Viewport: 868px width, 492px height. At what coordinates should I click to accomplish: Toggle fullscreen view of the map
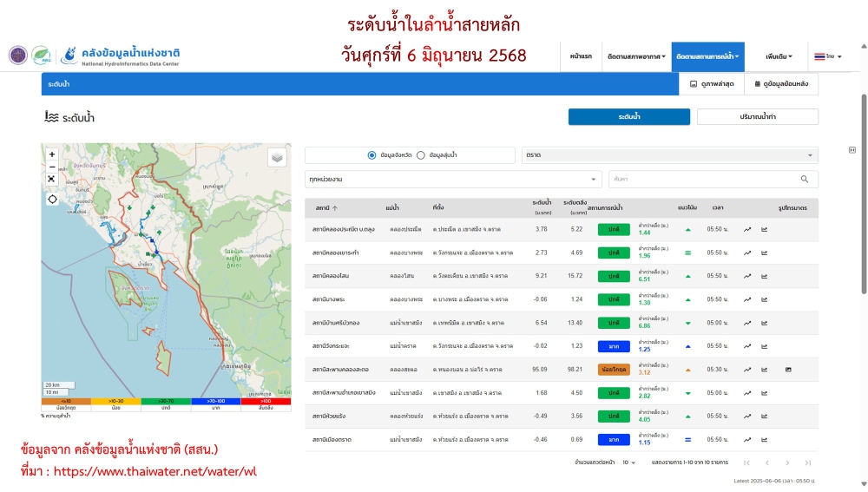coord(52,179)
